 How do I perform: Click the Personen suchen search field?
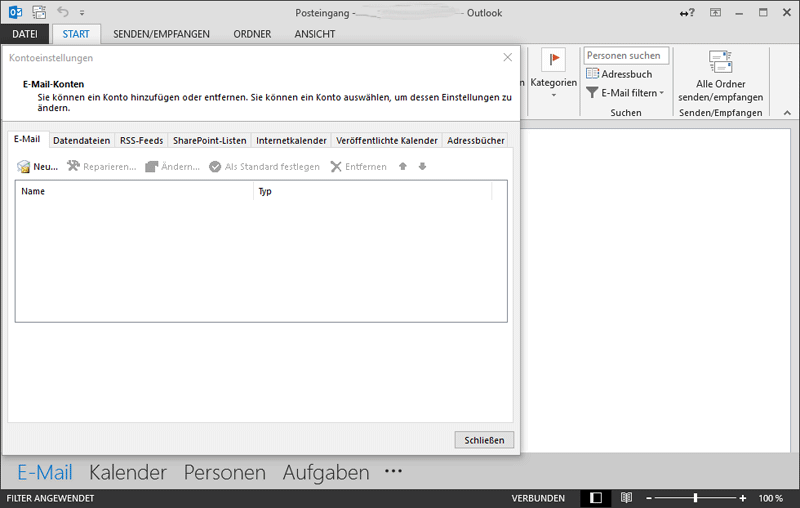click(x=626, y=56)
